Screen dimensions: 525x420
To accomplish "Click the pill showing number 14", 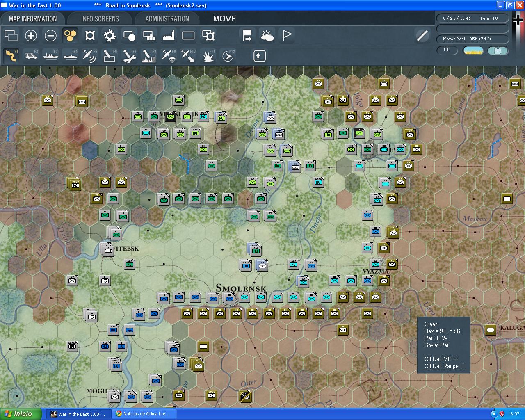I will (x=447, y=50).
